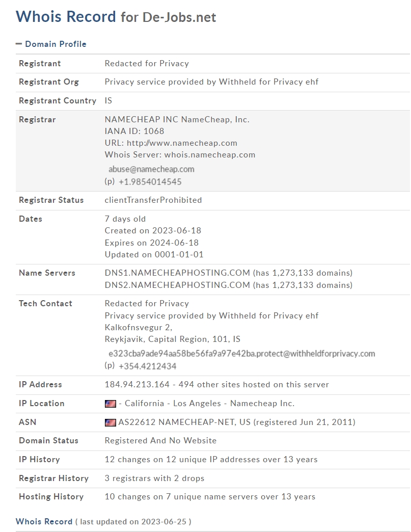Click the withheldforprivacy.com protect email address

click(242, 354)
